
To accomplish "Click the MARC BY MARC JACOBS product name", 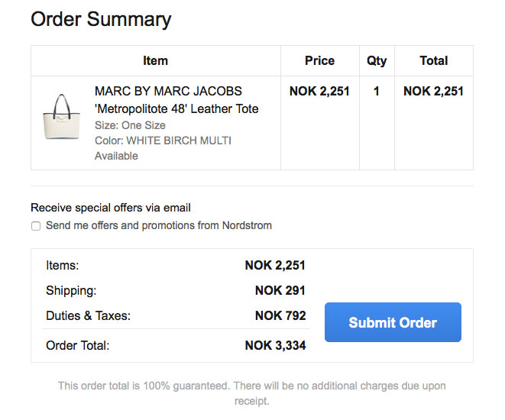I will coord(168,91).
